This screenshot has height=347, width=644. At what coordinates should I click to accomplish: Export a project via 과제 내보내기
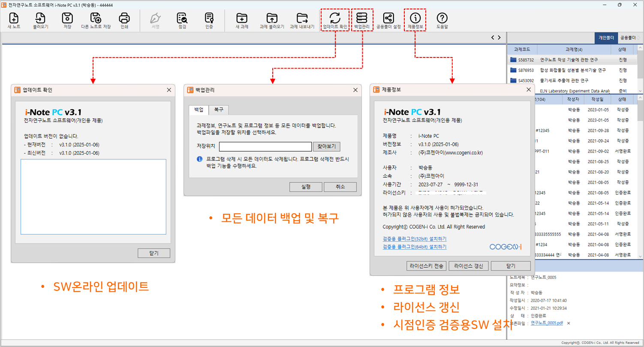(x=302, y=21)
